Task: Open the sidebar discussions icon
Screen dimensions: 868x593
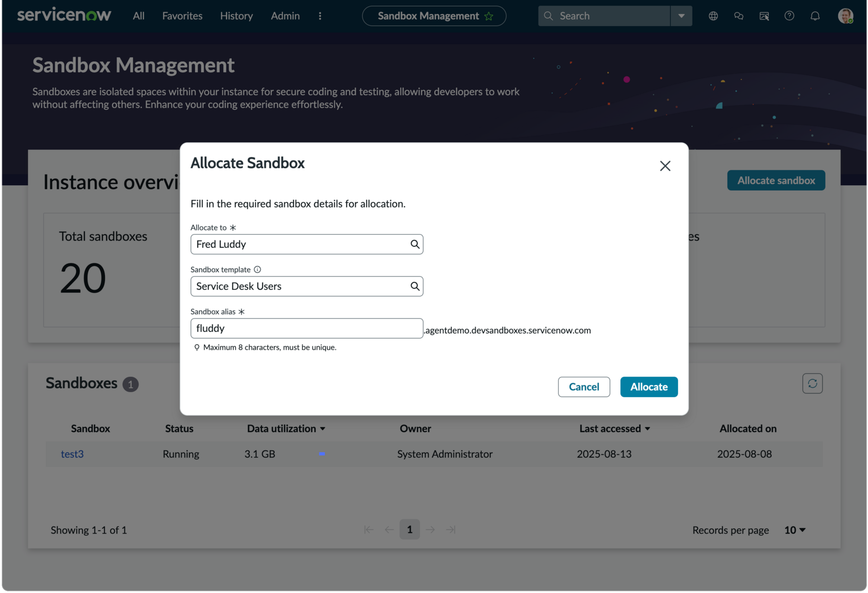Action: pyautogui.click(x=764, y=16)
